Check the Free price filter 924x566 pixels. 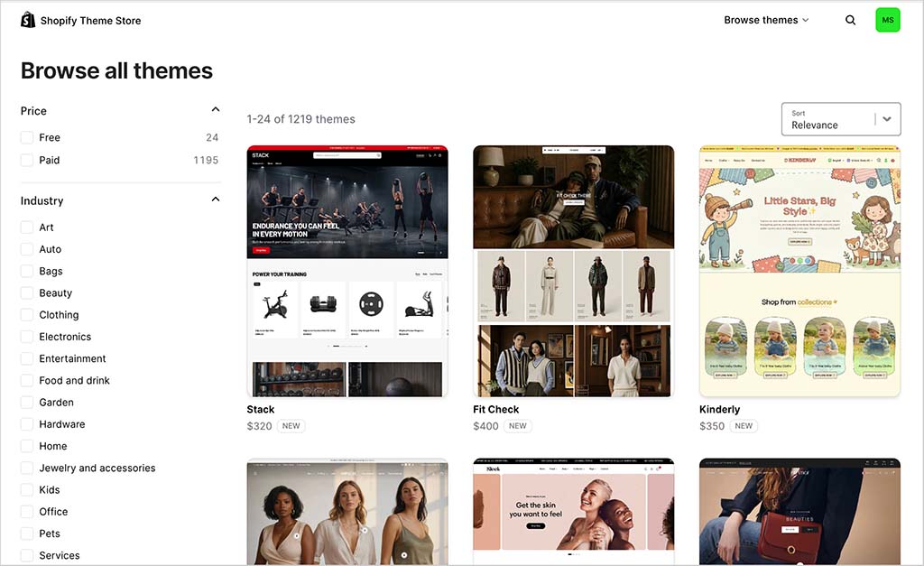click(27, 137)
